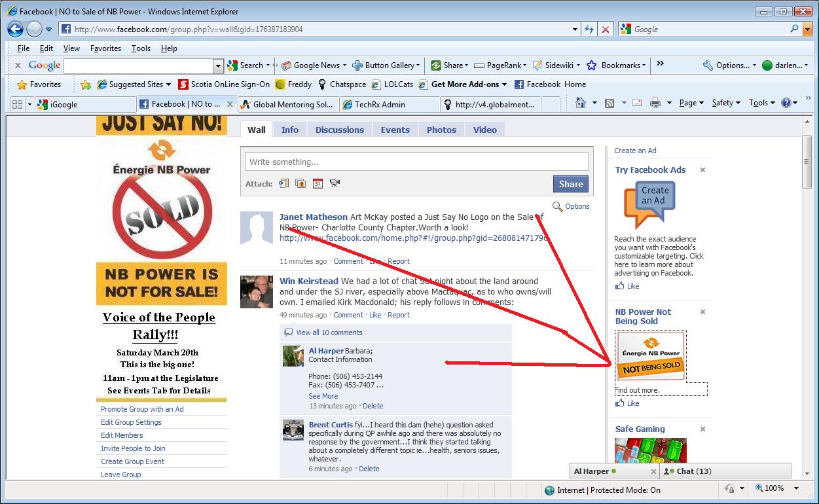Open the Edit menu
Image resolution: width=819 pixels, height=504 pixels.
coord(46,48)
